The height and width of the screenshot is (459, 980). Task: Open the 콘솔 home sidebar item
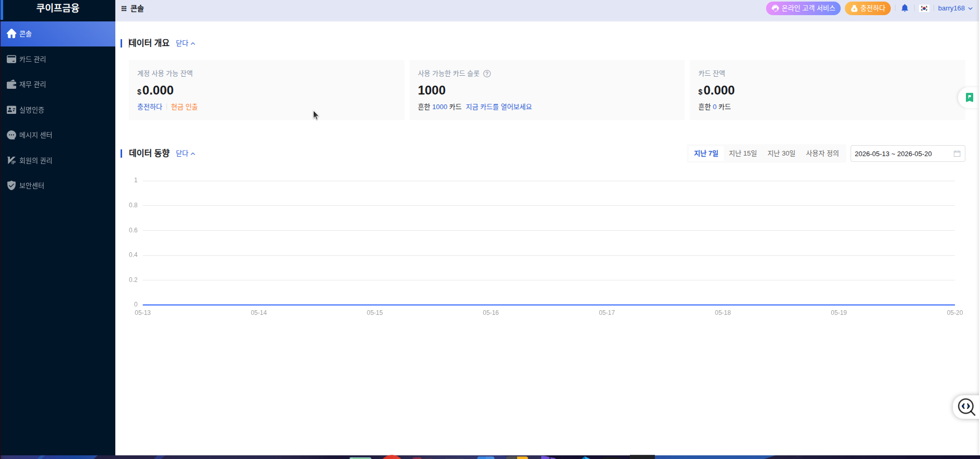58,34
